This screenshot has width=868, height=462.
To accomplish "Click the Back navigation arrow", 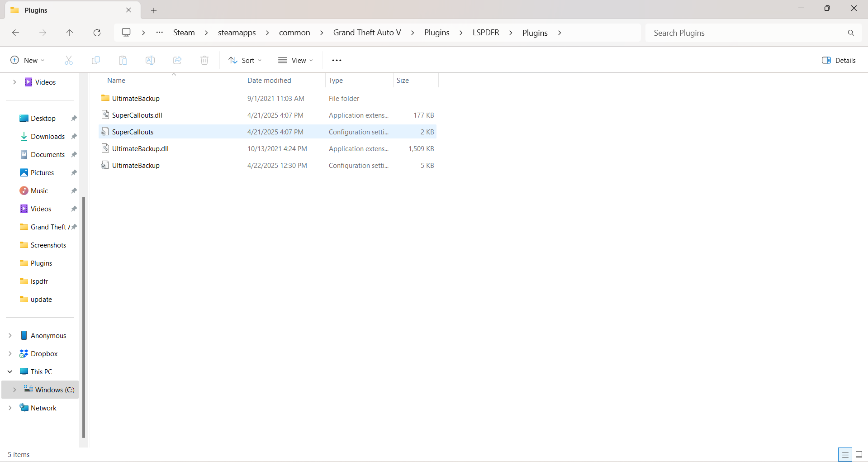I will point(15,33).
